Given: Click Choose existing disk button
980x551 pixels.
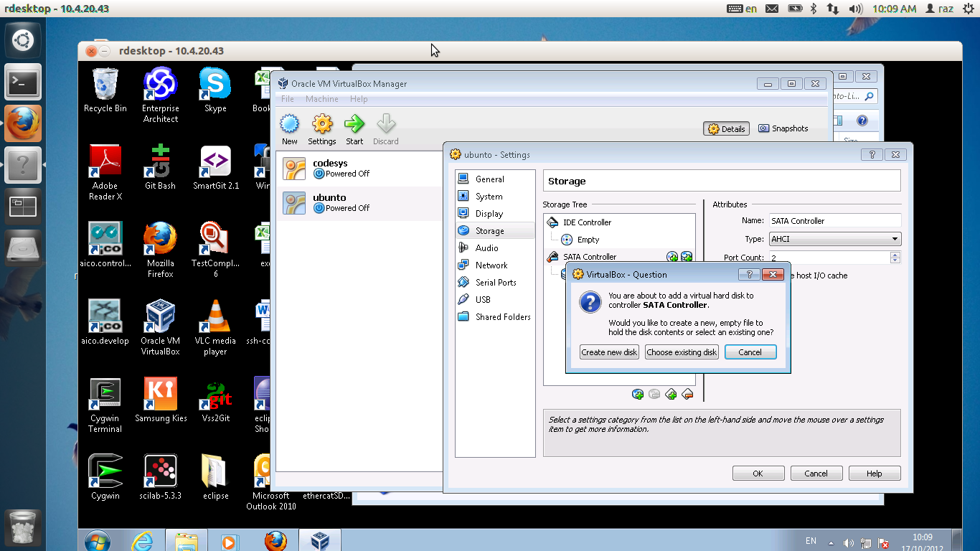Looking at the screenshot, I should coord(682,352).
